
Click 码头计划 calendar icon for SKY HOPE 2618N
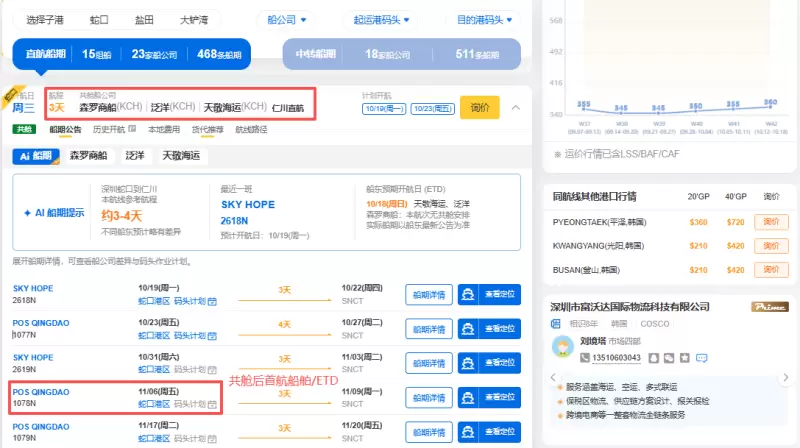(212, 302)
